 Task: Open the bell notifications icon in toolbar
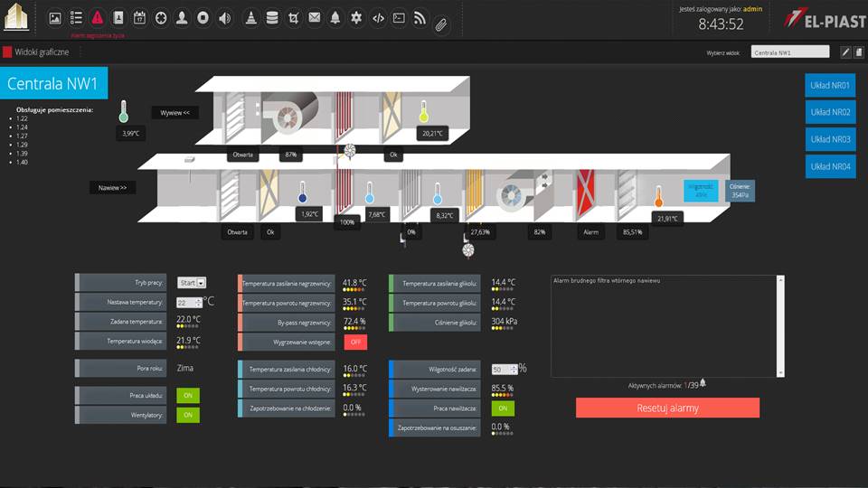(335, 17)
